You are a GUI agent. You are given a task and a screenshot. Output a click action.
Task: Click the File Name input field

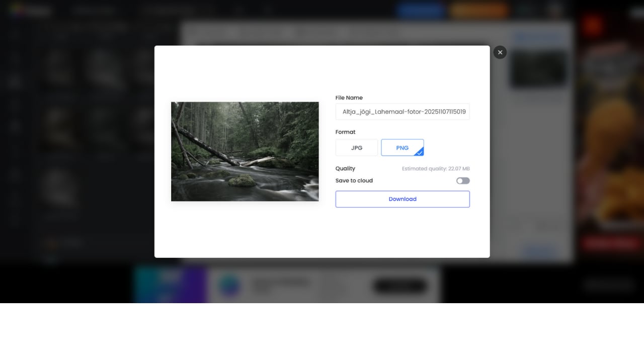402,112
